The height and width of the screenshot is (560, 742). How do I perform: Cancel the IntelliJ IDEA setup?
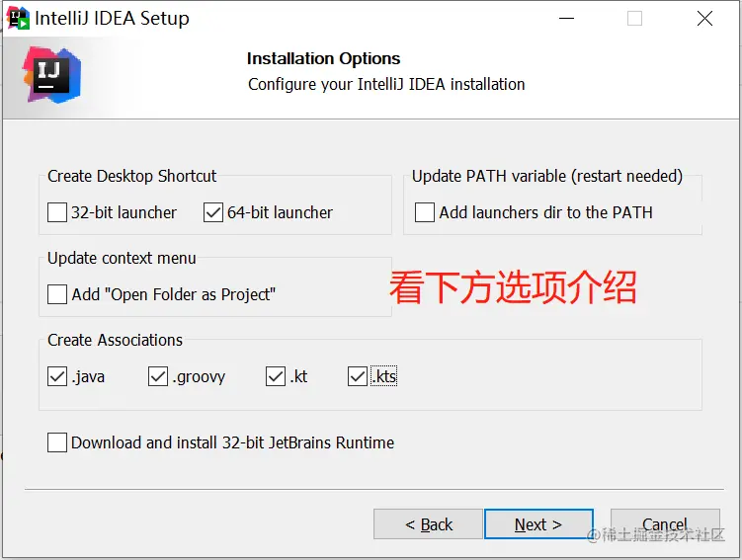click(665, 524)
